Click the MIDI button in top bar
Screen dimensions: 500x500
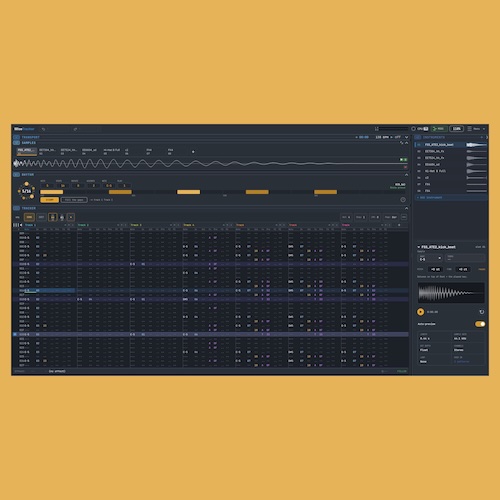coord(438,129)
